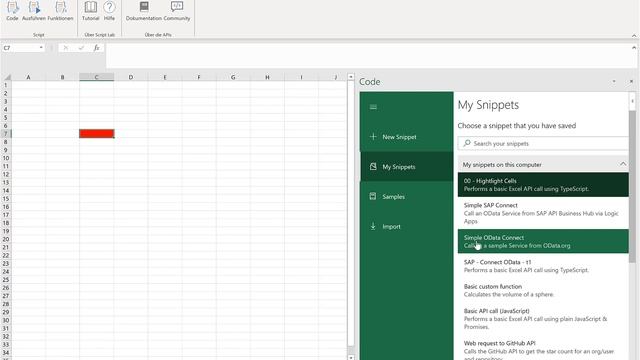Click the plus icon for New Snippet

(373, 137)
